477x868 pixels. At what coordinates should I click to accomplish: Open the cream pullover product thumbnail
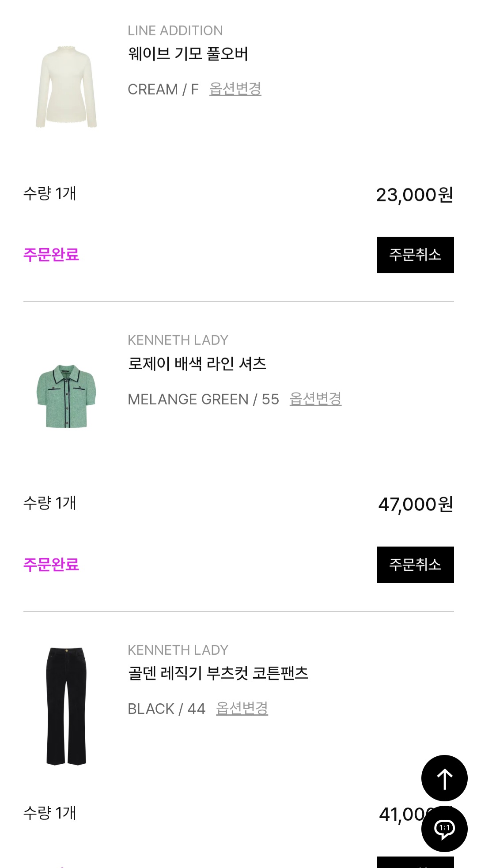(x=66, y=87)
